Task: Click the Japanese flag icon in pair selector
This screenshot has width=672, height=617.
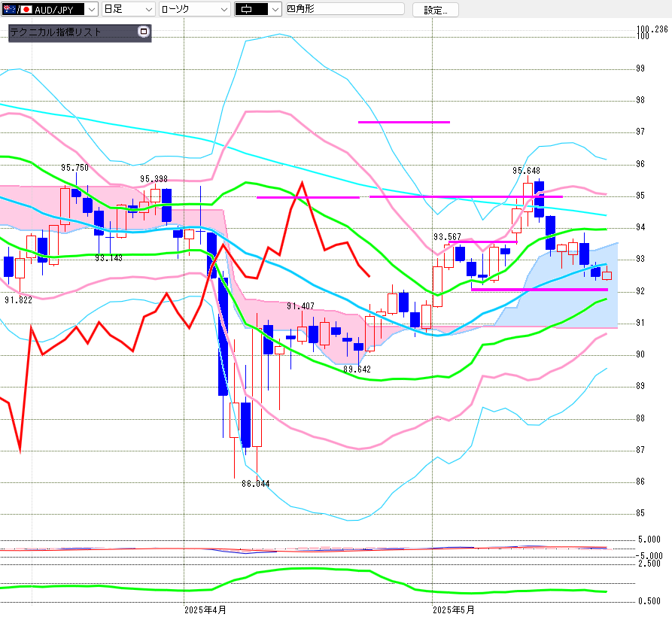Action: click(x=26, y=9)
